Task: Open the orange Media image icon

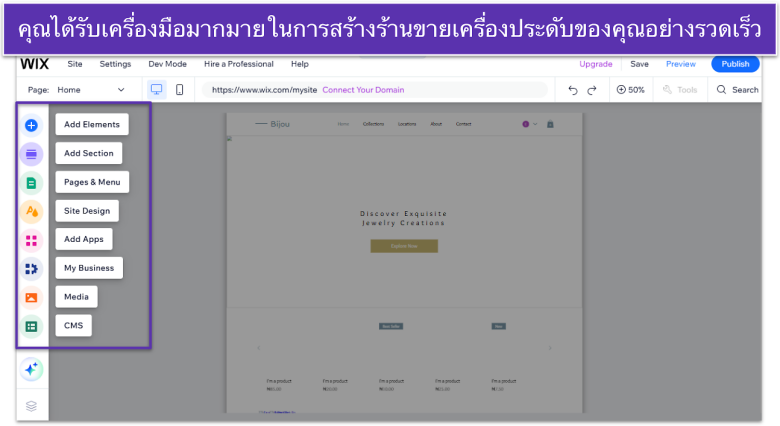Action: [31, 298]
